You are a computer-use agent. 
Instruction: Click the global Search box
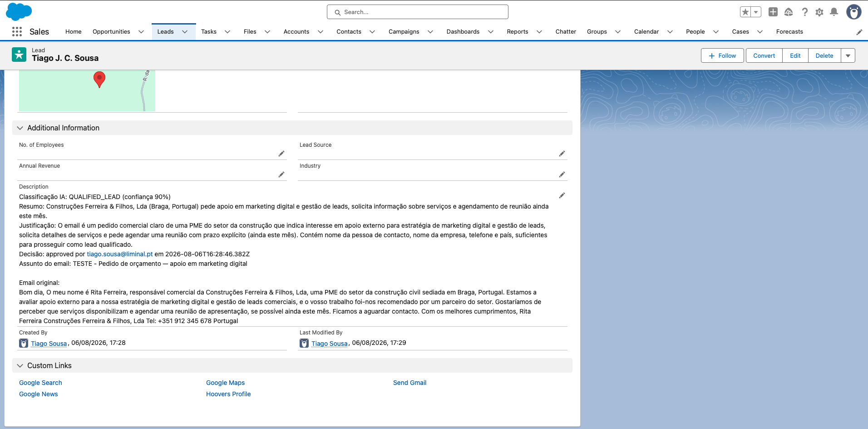(x=417, y=12)
